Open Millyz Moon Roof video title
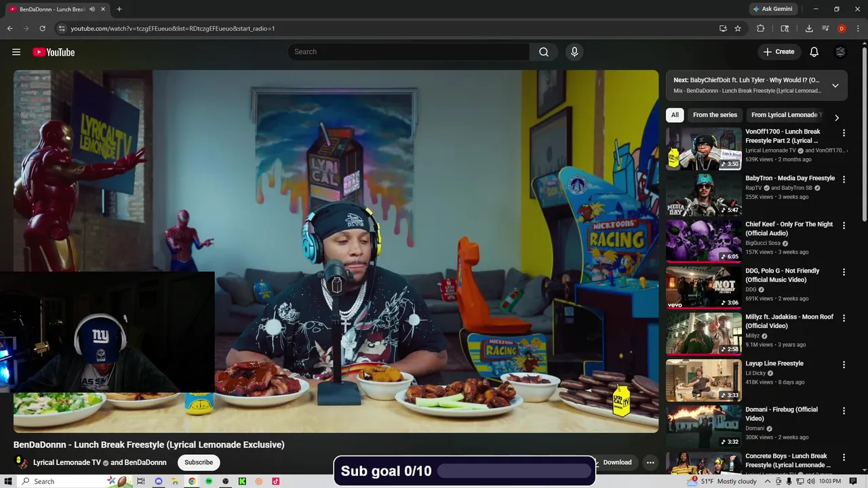 [x=789, y=321]
